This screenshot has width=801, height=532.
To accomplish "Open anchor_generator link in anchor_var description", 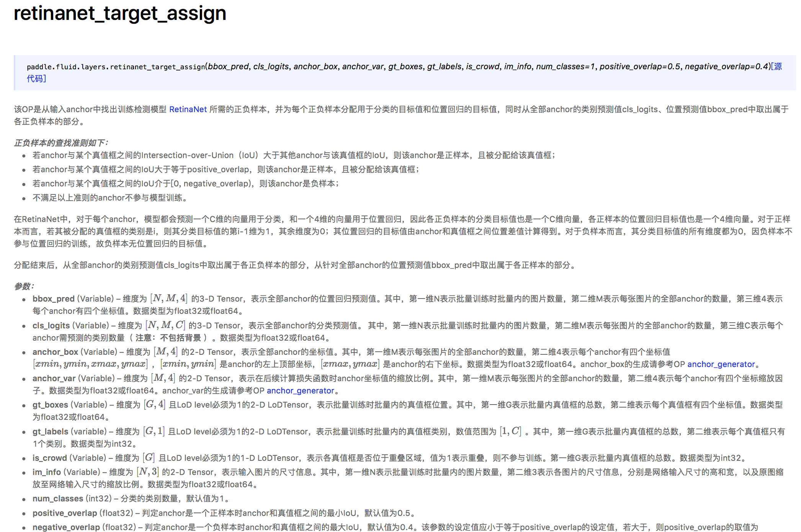I will pyautogui.click(x=300, y=391).
